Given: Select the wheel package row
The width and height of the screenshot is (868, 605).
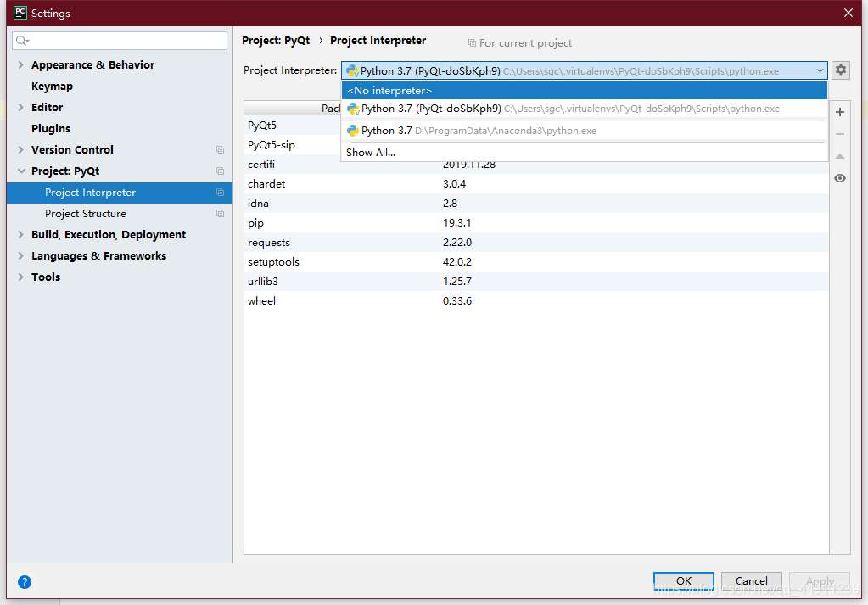Looking at the screenshot, I should click(536, 301).
